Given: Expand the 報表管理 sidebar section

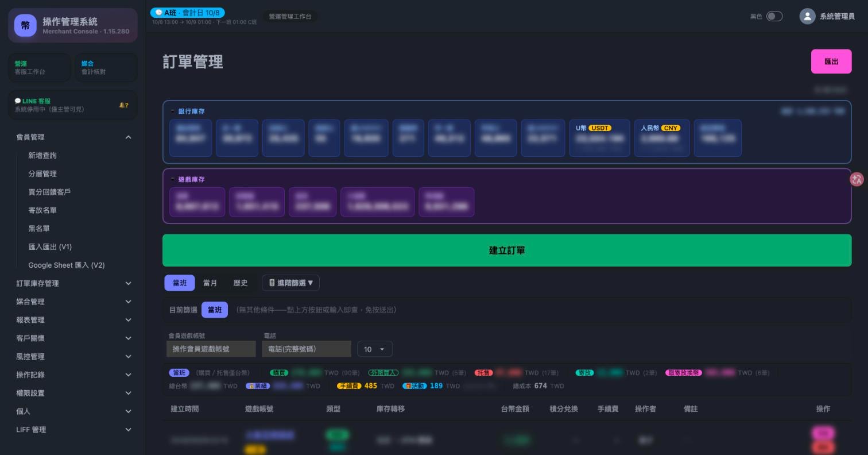Looking at the screenshot, I should coord(73,320).
